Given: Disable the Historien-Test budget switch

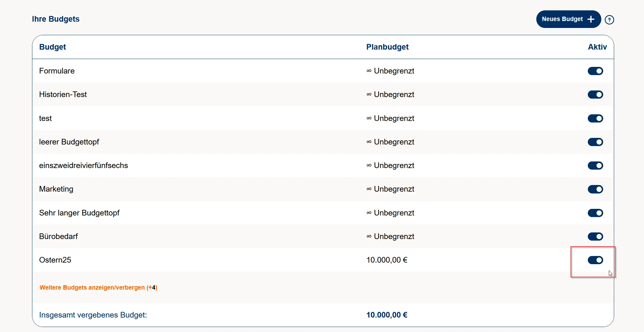Looking at the screenshot, I should click(595, 95).
